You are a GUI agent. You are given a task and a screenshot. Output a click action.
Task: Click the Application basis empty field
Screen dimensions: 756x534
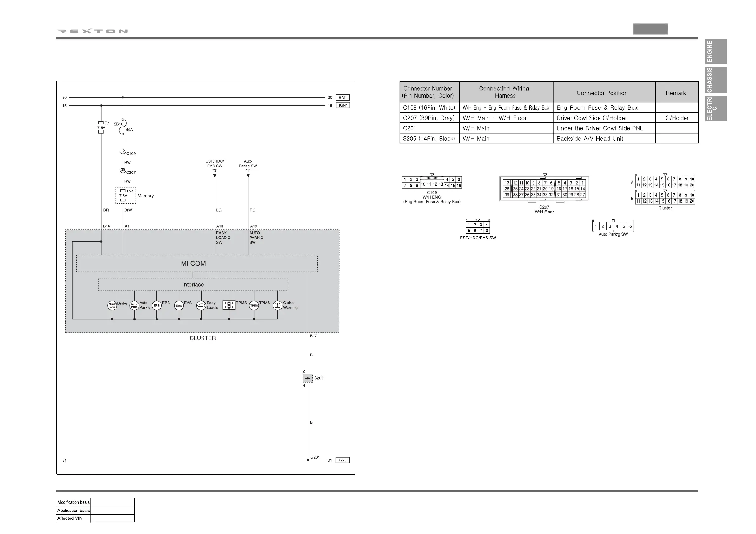click(112, 510)
